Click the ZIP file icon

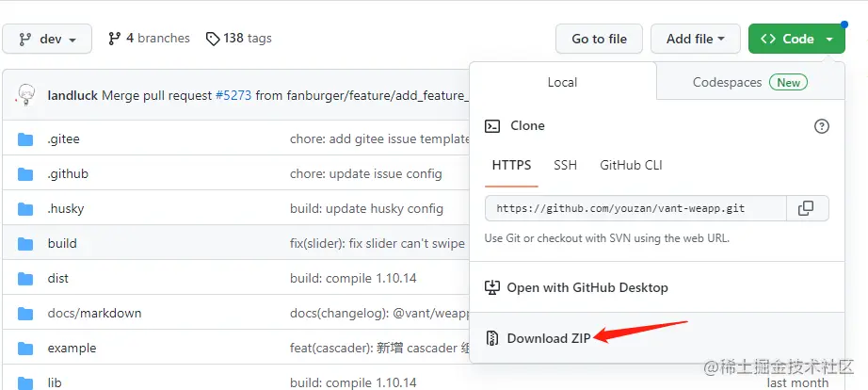coord(492,338)
